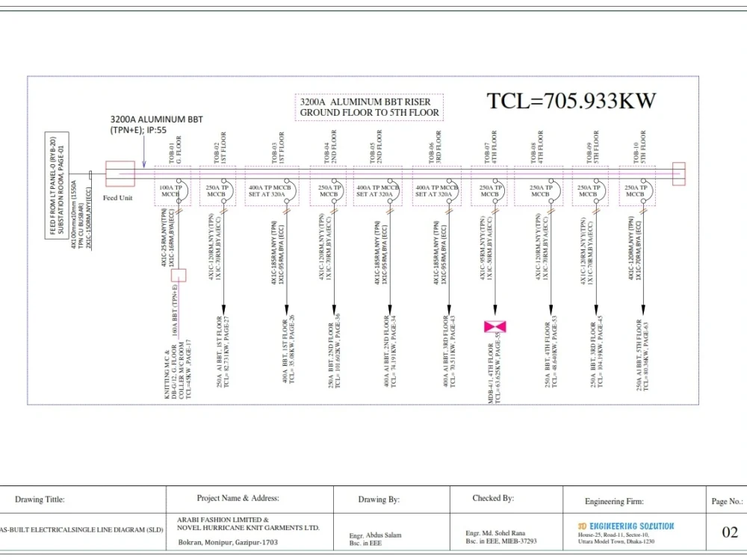Click the 3200A ALUMINUM BBT (TPN+E); IP:55 annotation
The image size is (747, 560).
pos(156,124)
